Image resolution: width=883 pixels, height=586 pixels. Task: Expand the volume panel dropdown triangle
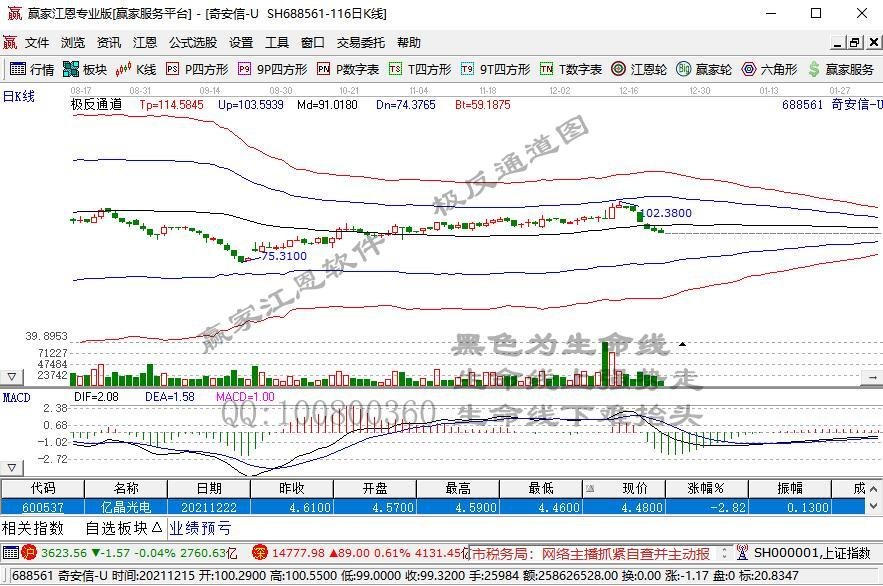tap(12, 377)
